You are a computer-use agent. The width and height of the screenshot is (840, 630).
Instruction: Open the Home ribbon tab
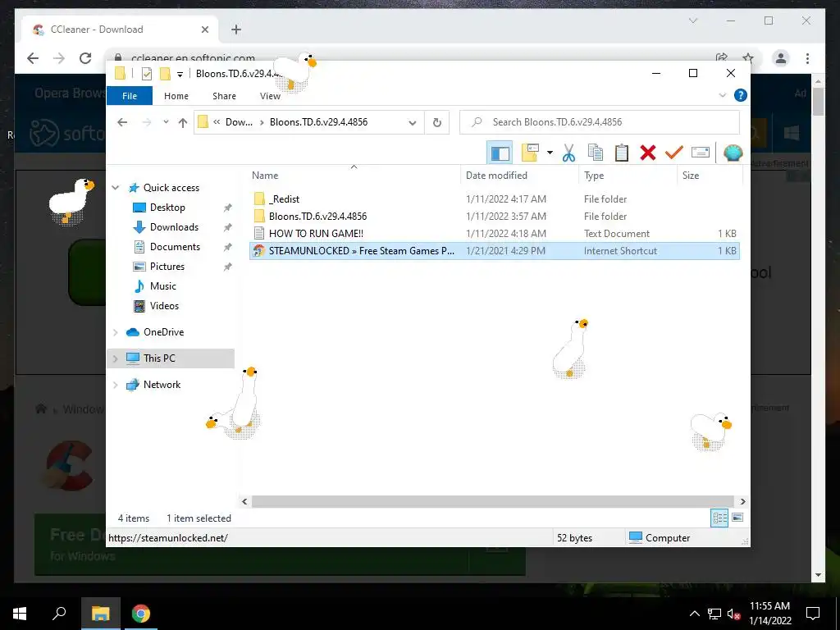pyautogui.click(x=176, y=96)
